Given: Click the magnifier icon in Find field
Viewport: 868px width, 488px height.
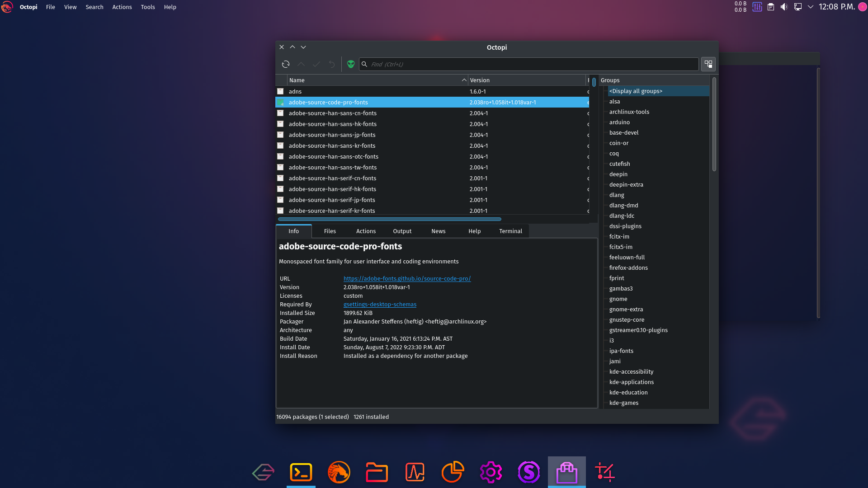Looking at the screenshot, I should coord(364,64).
